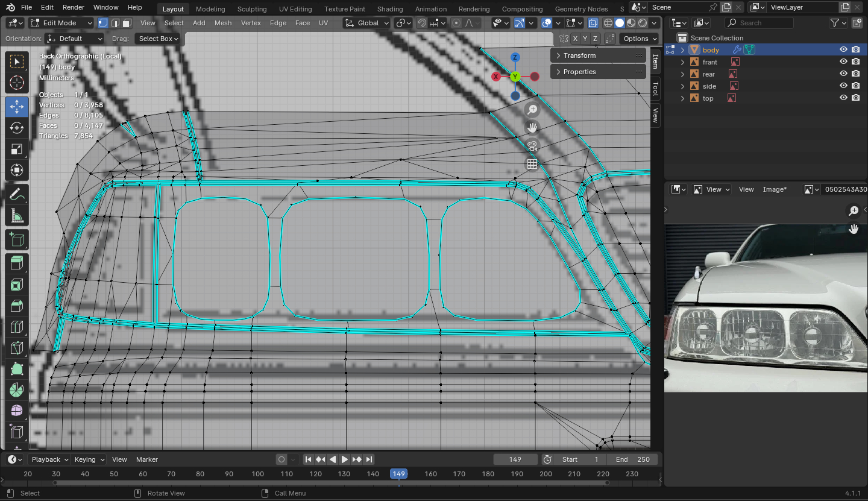Switch to wireframe viewport shading
This screenshot has width=868, height=501.
[608, 23]
